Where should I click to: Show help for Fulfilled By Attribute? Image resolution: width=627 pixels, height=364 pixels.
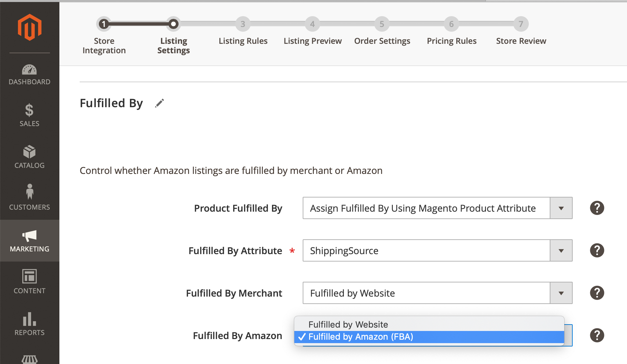[x=597, y=250]
